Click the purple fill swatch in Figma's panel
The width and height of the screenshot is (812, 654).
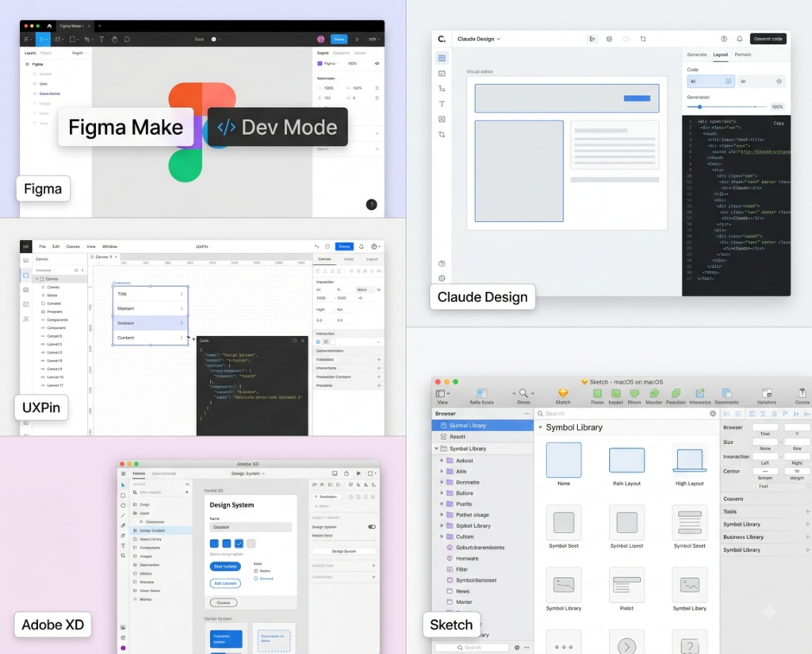(x=320, y=63)
